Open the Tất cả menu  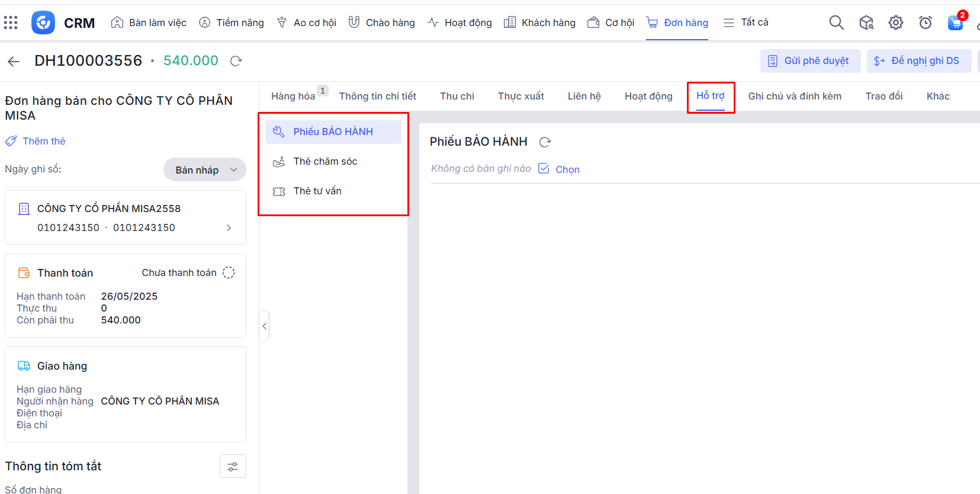point(746,23)
